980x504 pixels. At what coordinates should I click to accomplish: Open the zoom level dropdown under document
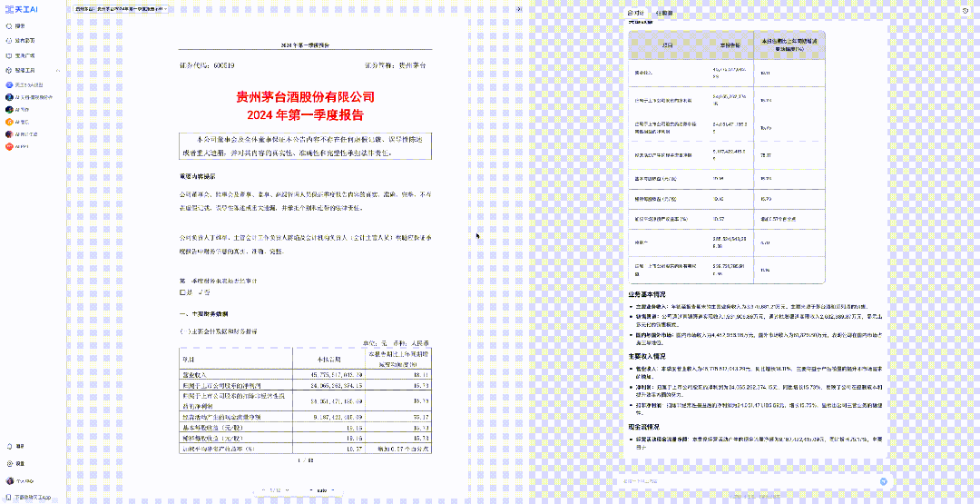point(321,491)
